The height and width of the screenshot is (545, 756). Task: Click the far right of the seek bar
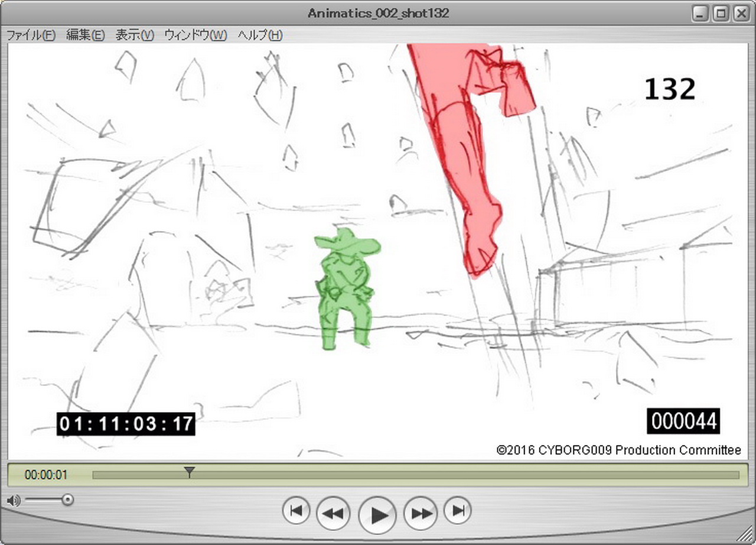point(735,475)
